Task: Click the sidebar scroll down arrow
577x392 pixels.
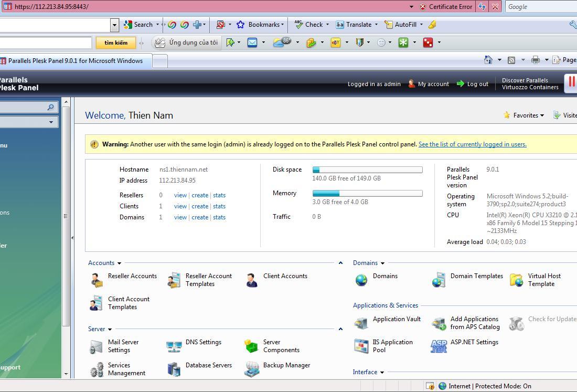Action: [66, 374]
